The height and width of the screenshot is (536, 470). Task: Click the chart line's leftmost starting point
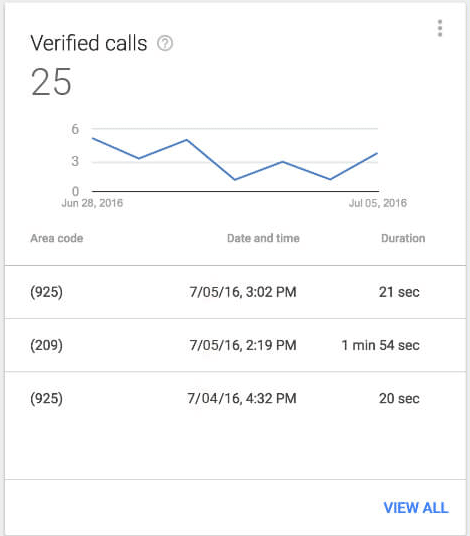93,138
